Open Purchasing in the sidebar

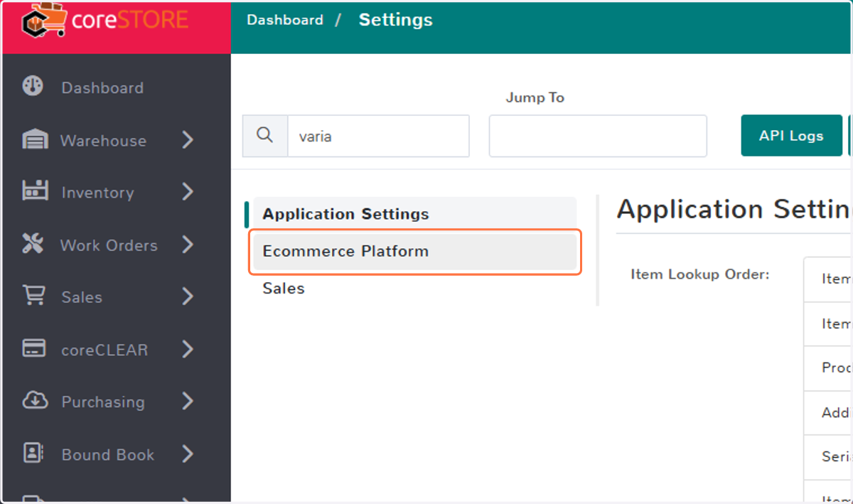click(103, 402)
